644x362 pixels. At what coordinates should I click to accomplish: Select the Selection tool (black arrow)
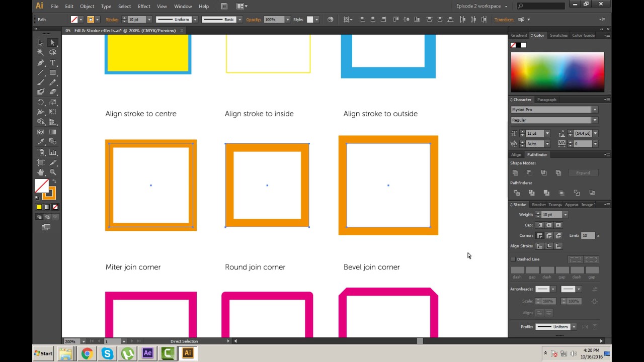pos(41,43)
